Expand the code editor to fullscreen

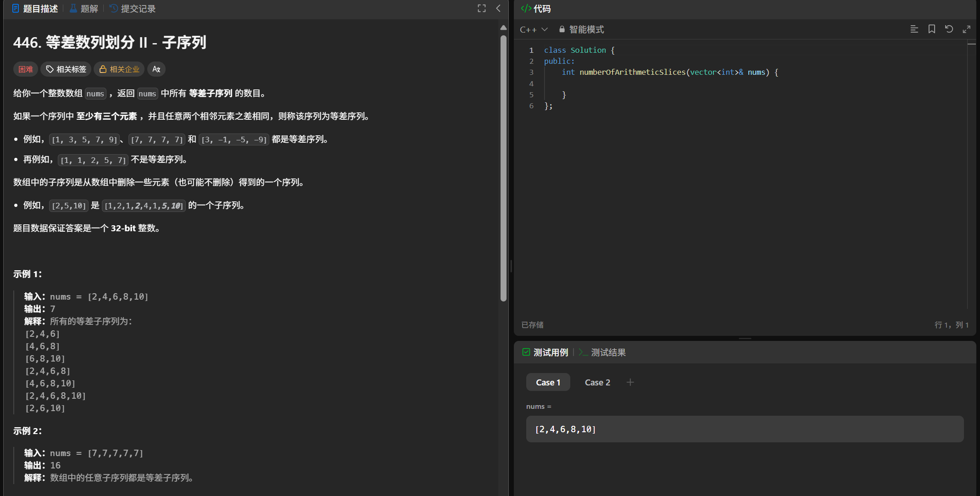[x=966, y=29]
